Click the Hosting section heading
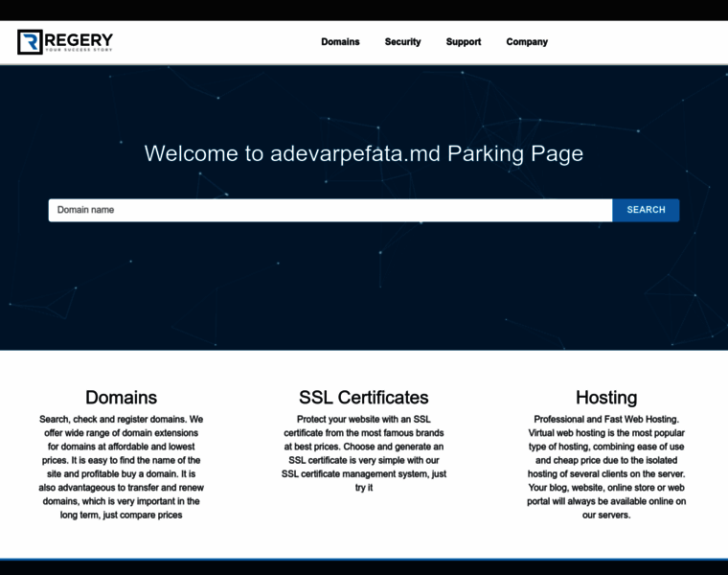This screenshot has width=728, height=575. click(606, 397)
